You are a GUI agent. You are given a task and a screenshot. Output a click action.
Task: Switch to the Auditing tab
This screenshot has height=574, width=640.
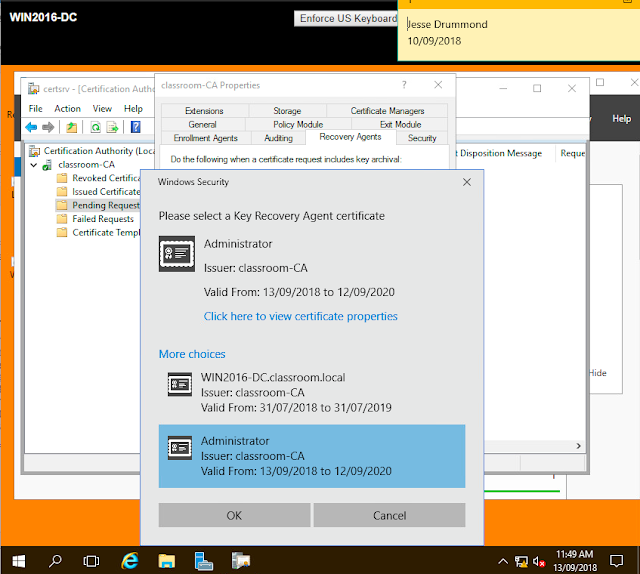[x=278, y=138]
